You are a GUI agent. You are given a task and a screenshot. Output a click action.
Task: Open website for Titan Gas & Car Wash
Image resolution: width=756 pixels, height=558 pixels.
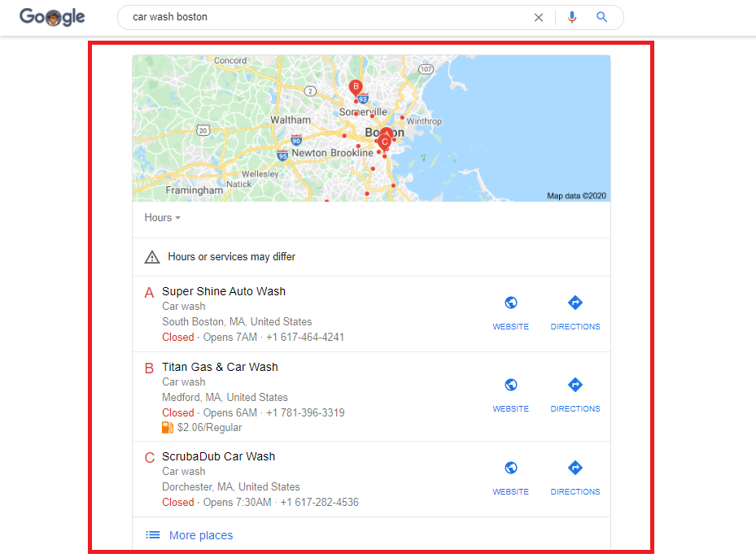tap(510, 395)
